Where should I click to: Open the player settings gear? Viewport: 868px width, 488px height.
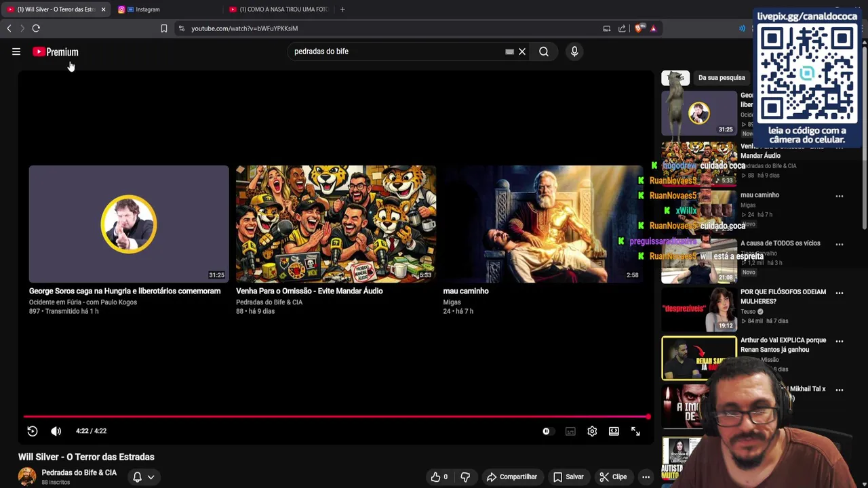(x=592, y=431)
